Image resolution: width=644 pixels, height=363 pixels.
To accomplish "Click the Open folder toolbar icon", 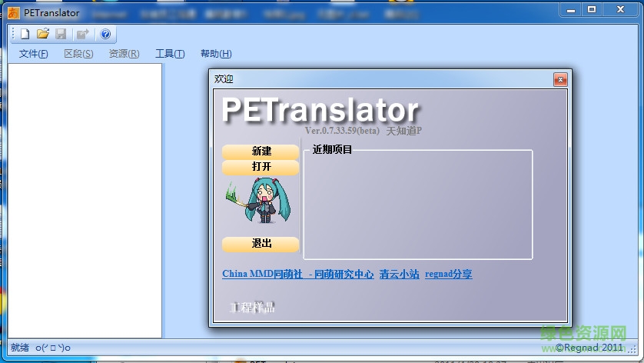I will [x=43, y=34].
